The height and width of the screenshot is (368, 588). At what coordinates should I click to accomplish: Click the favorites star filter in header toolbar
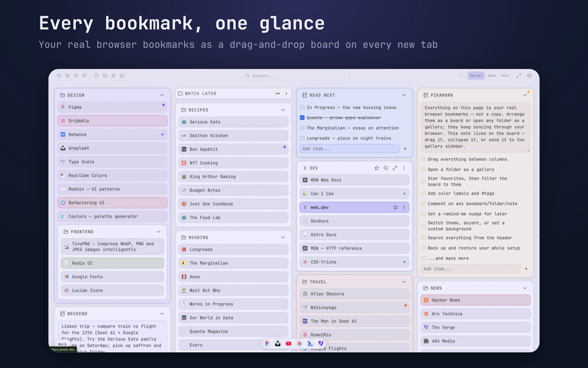tap(59, 75)
